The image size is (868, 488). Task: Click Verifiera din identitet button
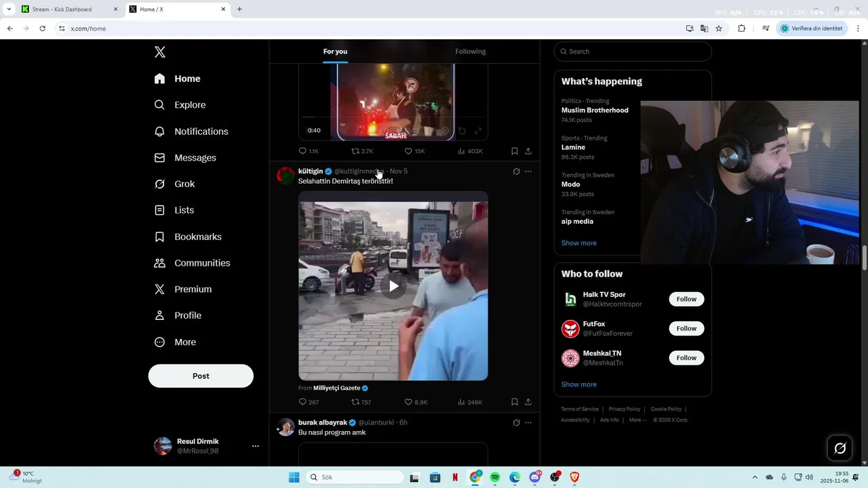click(x=812, y=28)
